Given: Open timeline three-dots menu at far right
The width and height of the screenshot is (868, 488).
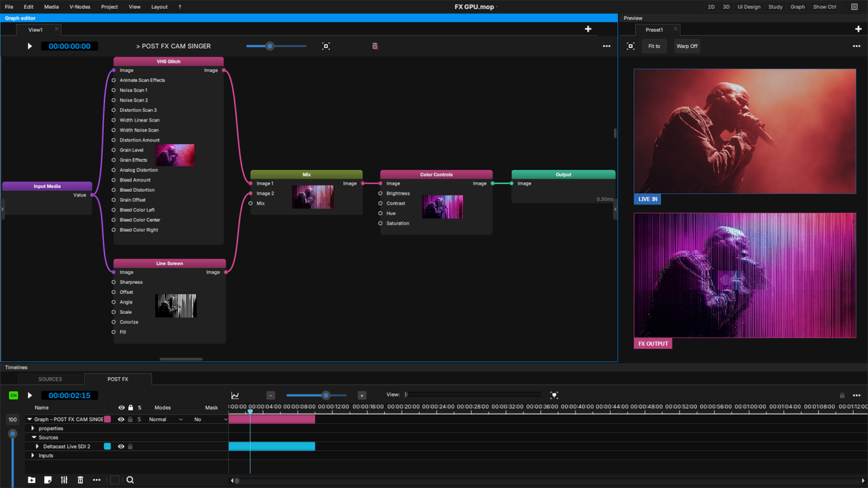Looking at the screenshot, I should point(856,395).
